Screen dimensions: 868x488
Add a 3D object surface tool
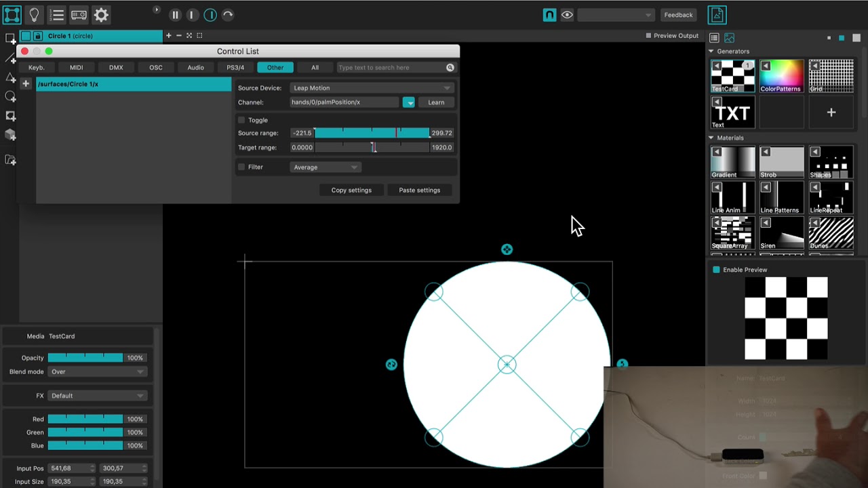[x=10, y=135]
